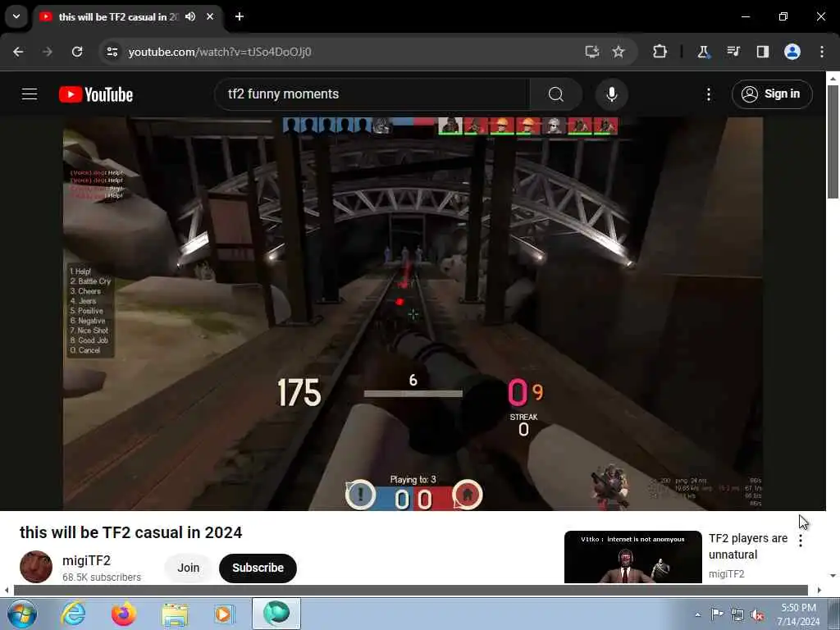The image size is (840, 630).
Task: Open options menu for suggested video
Action: tap(801, 541)
